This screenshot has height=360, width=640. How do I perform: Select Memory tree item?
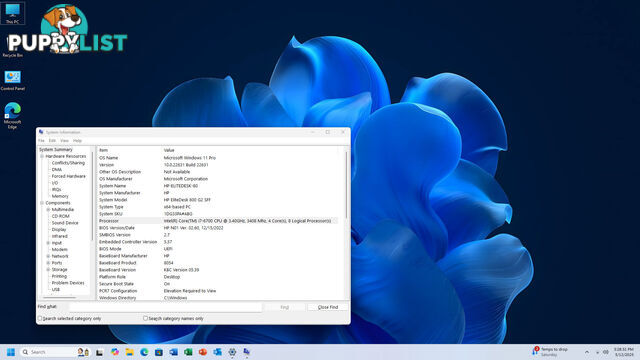click(x=60, y=196)
